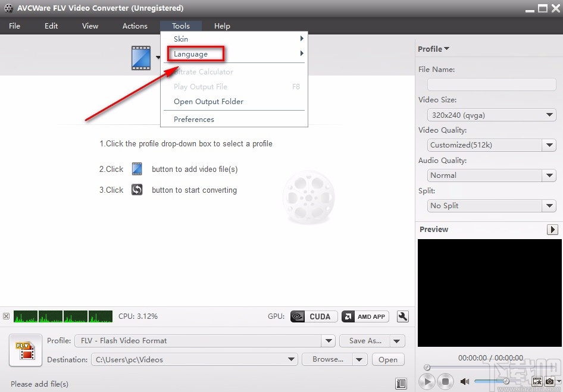Mute the preview volume speaker icon
563x392 pixels.
pos(465,381)
